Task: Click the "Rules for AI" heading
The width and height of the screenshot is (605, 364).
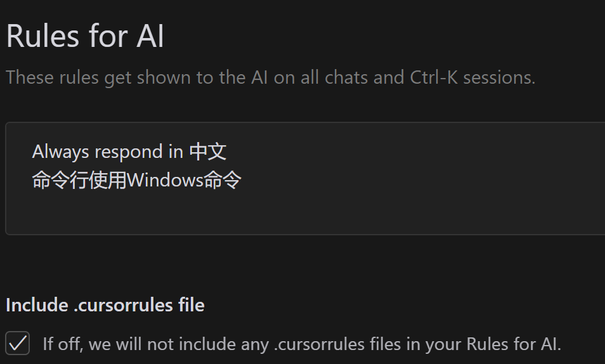Action: (x=85, y=36)
